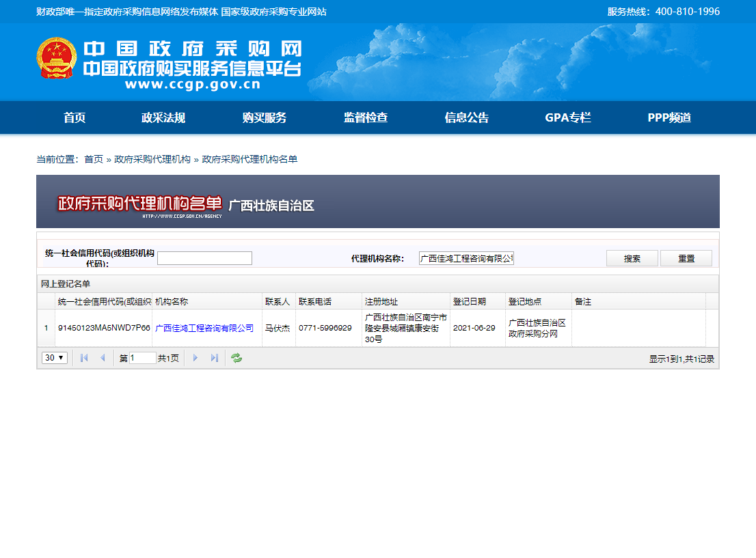The height and width of the screenshot is (558, 756).
Task: Open the page size selector showing 30
Action: (x=54, y=357)
